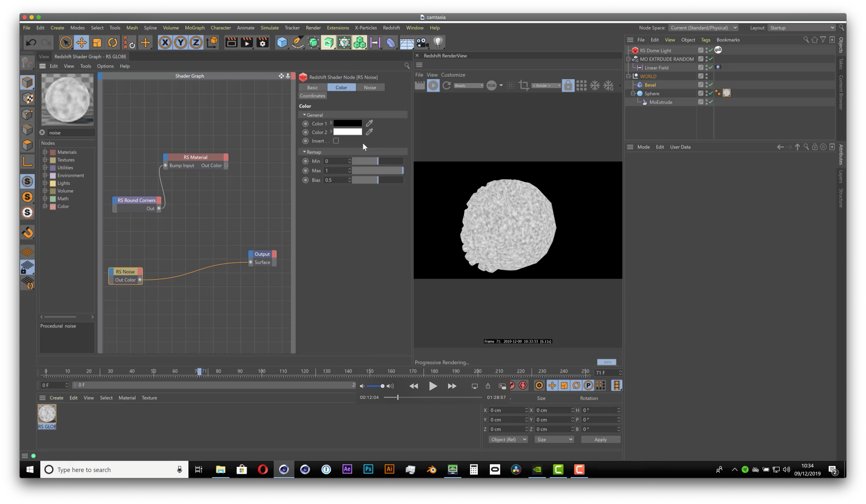Toggle X axis lock
This screenshot has width=866, height=504.
pyautogui.click(x=165, y=43)
